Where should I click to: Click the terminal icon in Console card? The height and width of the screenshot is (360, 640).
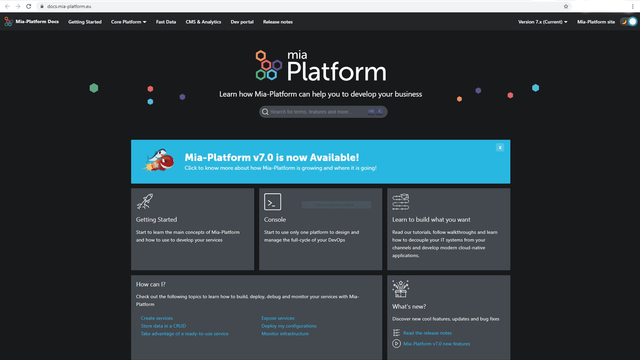[x=273, y=202]
